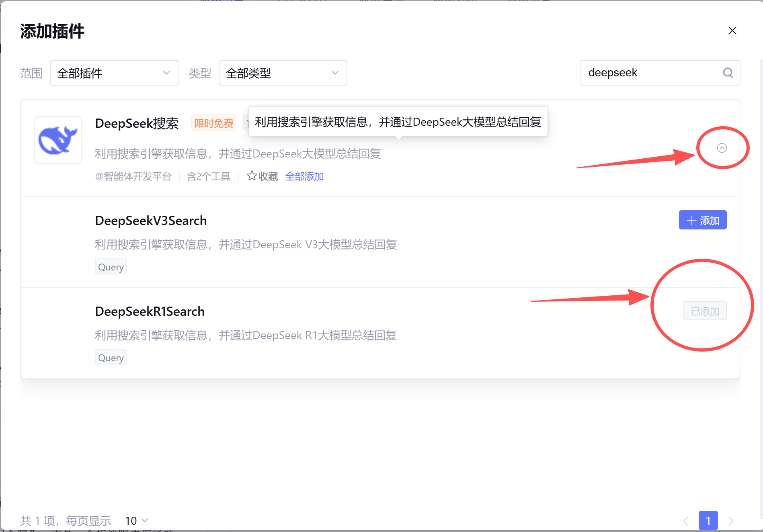This screenshot has height=532, width=763.
Task: Click the DeepSeekV3Search tool title
Action: point(151,221)
